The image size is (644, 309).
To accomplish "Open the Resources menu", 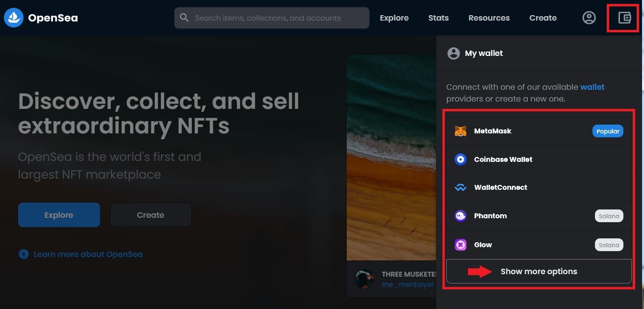I will 489,18.
